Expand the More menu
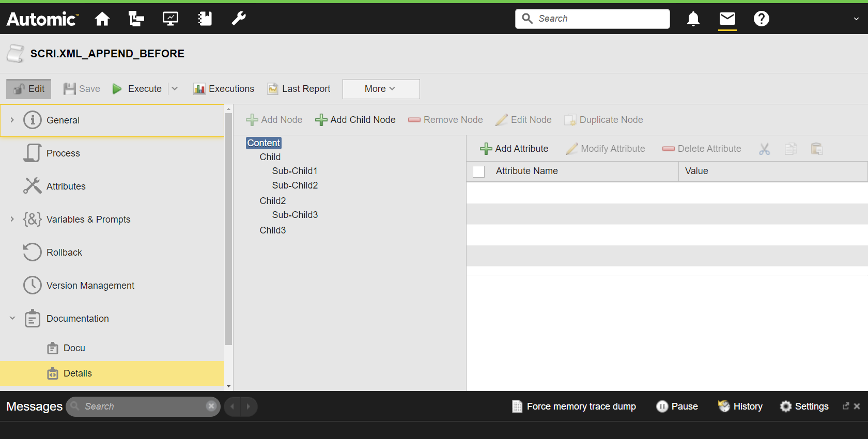Viewport: 868px width, 439px height. 381,89
